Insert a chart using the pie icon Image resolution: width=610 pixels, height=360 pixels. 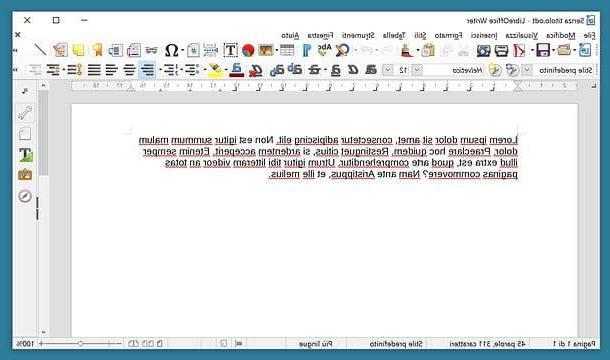tap(248, 50)
